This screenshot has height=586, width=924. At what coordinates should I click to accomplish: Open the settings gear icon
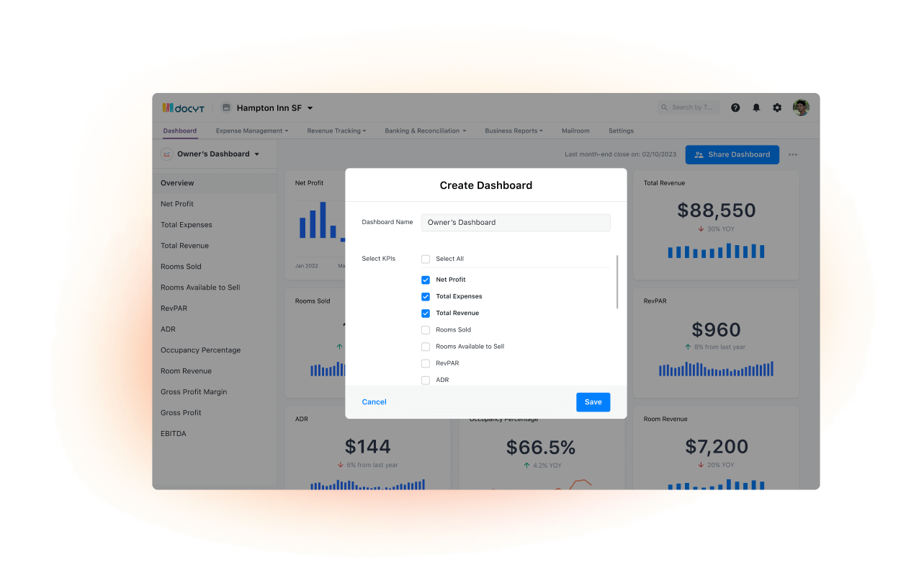(777, 107)
